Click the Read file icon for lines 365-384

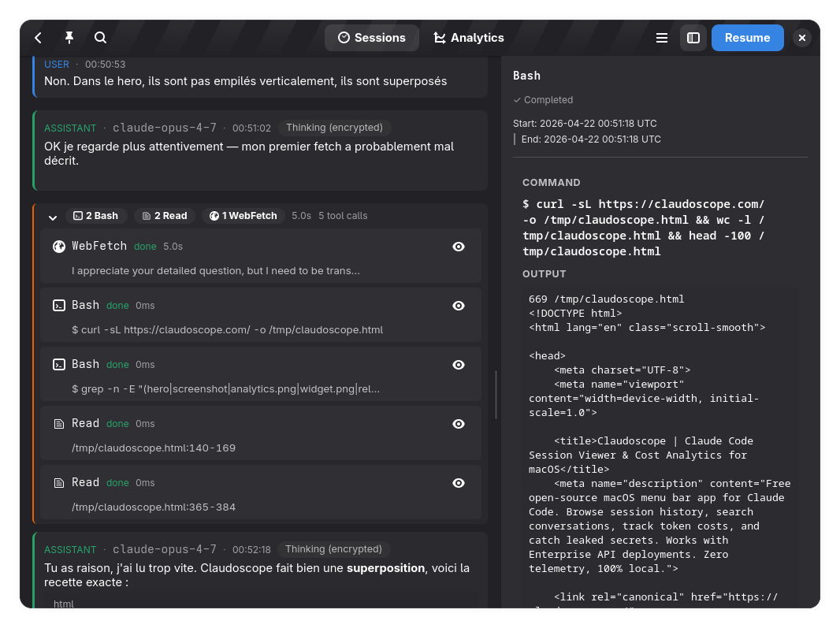pos(59,483)
